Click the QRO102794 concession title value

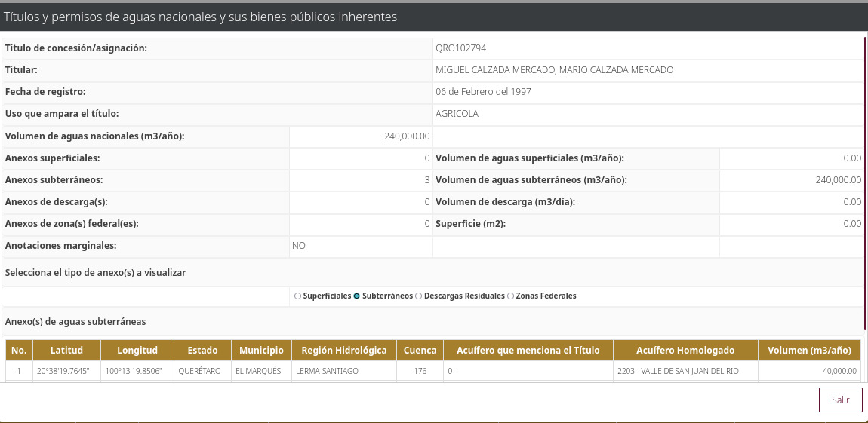(460, 48)
